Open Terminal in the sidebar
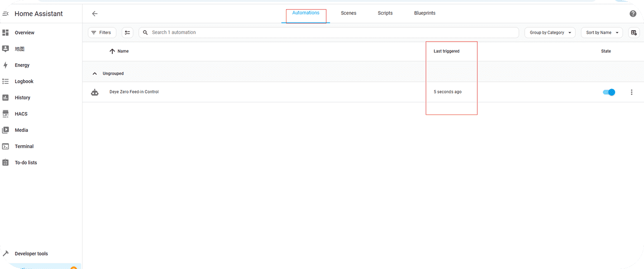 24,146
